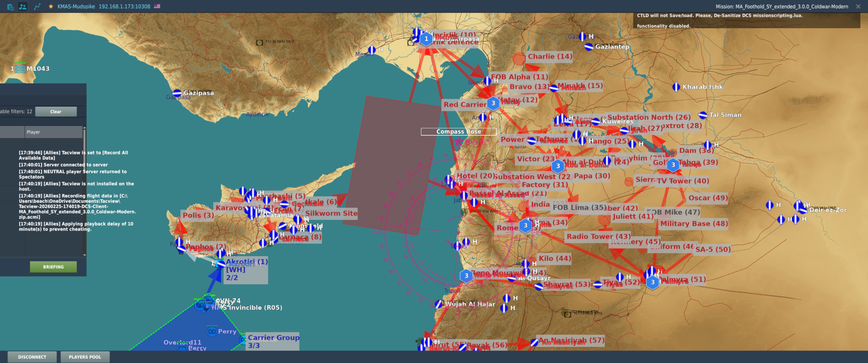
Task: Click the route graph icon in top bar
Action: (x=37, y=7)
